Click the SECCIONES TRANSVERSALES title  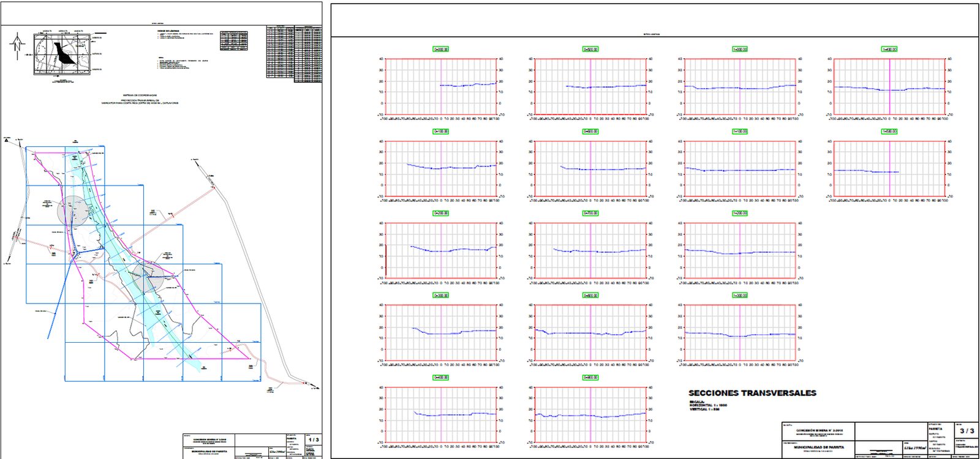752,393
